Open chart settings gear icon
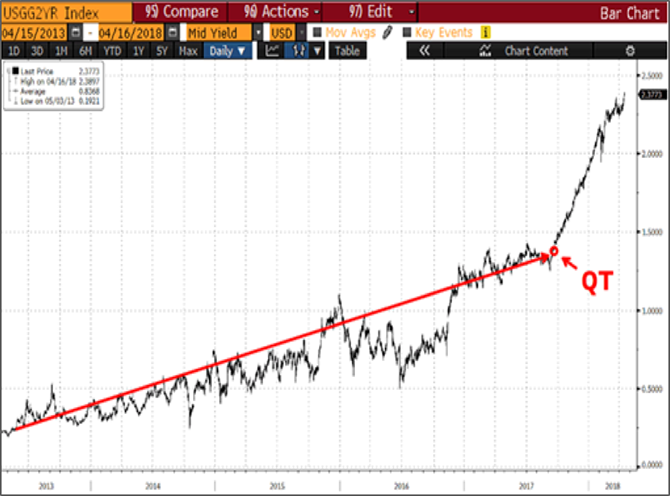 [x=629, y=50]
